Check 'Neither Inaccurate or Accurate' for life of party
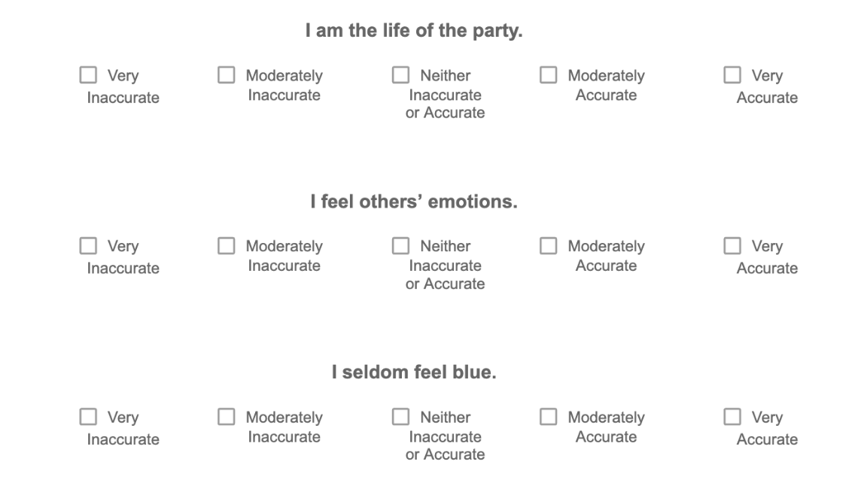The image size is (861, 504). click(400, 75)
